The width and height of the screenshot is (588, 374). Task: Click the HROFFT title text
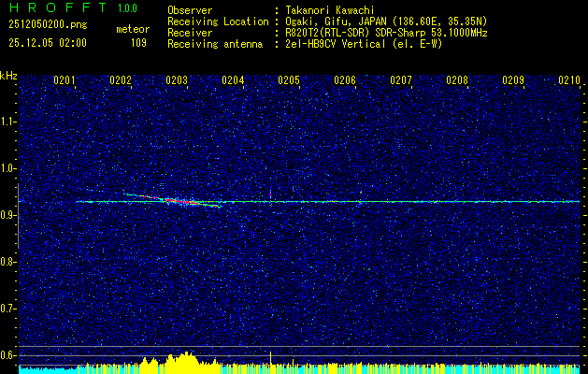58,7
